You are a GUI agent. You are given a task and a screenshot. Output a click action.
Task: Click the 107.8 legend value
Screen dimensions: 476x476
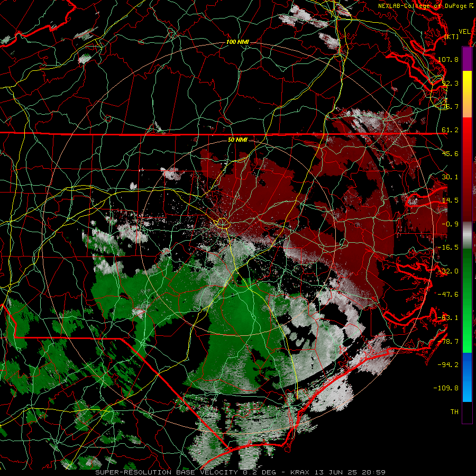[x=448, y=59]
